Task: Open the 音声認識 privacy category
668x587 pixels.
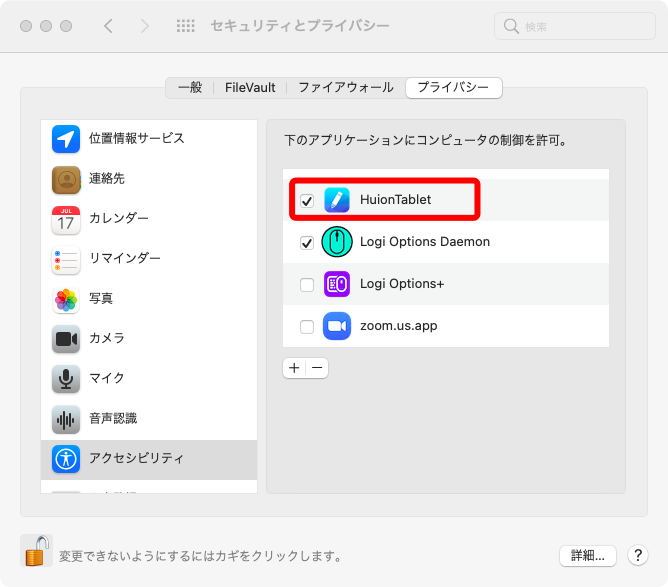Action: pyautogui.click(x=112, y=418)
